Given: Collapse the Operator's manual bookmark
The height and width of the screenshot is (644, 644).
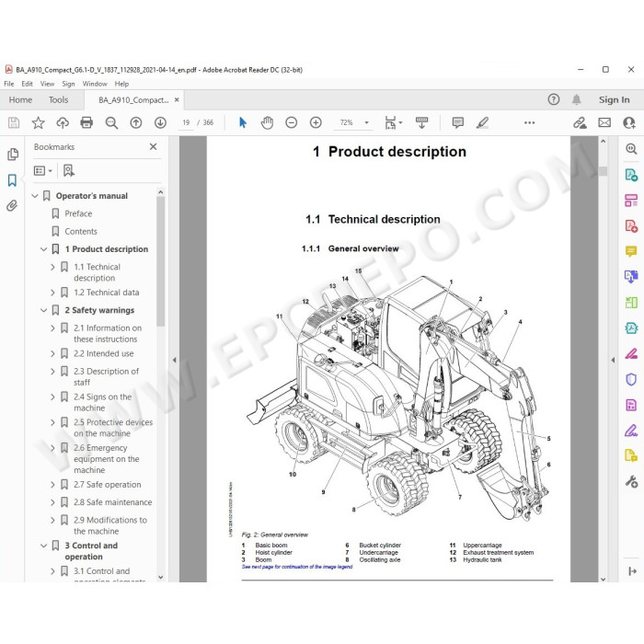Looking at the screenshot, I should click(35, 196).
